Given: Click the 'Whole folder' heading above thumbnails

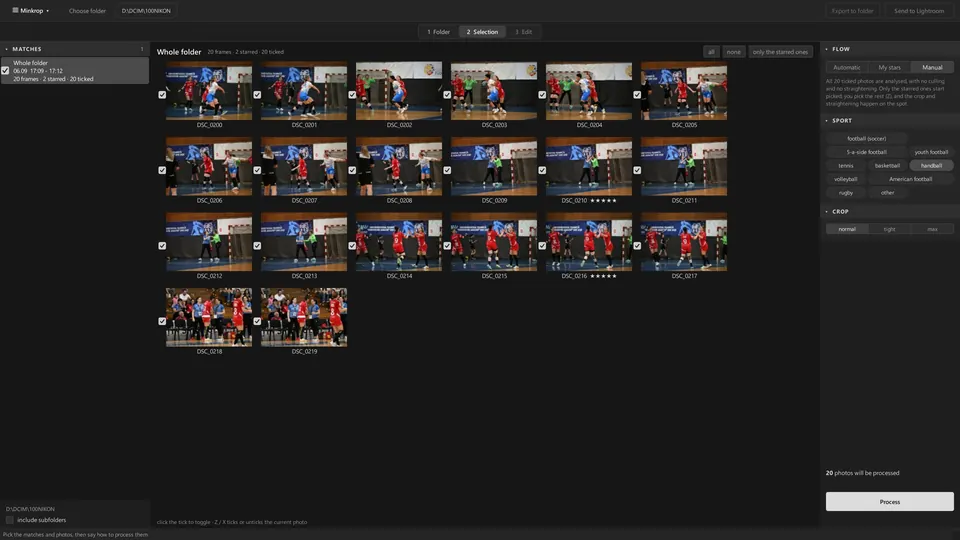Looking at the screenshot, I should pos(179,52).
